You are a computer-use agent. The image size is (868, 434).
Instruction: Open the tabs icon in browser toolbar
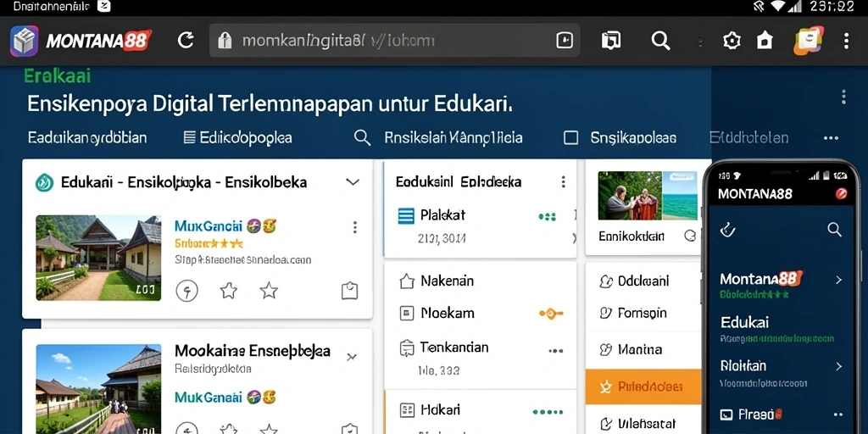click(x=611, y=41)
